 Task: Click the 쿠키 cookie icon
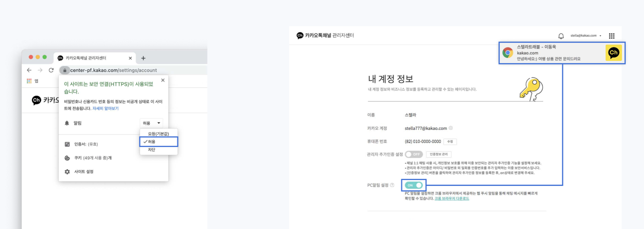tap(67, 158)
